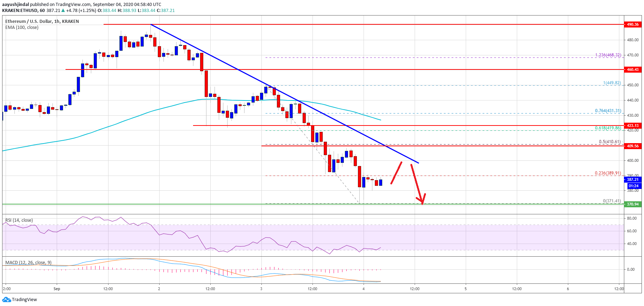Click the RSI 80.00 axis value
Viewport: 644px width, 306px height.
tap(632, 218)
